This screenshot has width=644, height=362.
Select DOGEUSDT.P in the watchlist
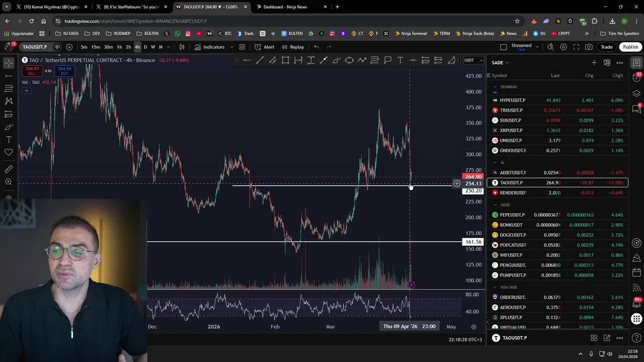(x=557, y=235)
